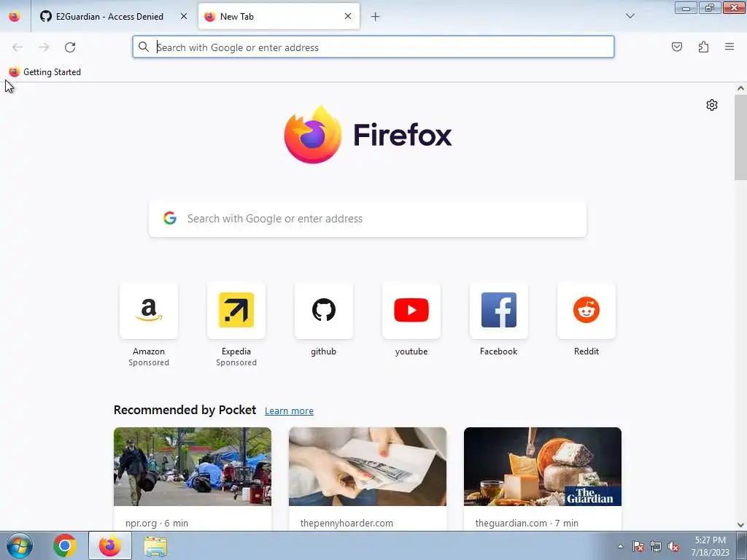Image resolution: width=747 pixels, height=560 pixels.
Task: Click the Amazon label text
Action: click(149, 351)
